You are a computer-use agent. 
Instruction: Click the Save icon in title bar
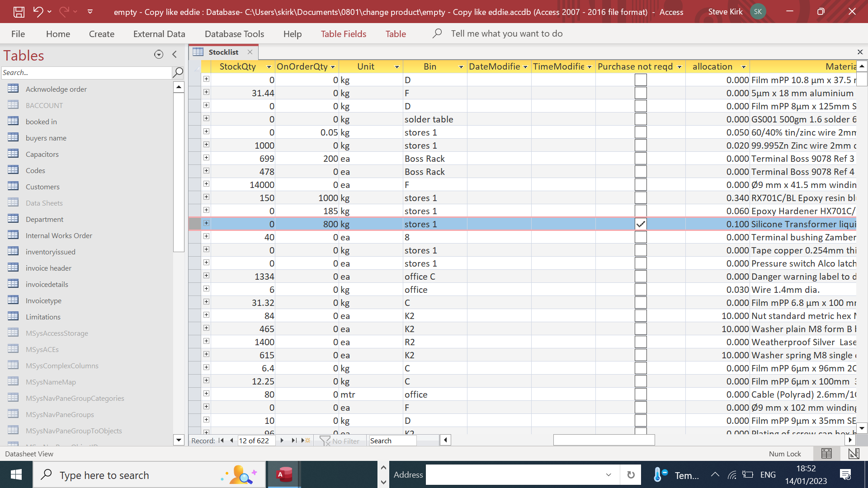19,12
